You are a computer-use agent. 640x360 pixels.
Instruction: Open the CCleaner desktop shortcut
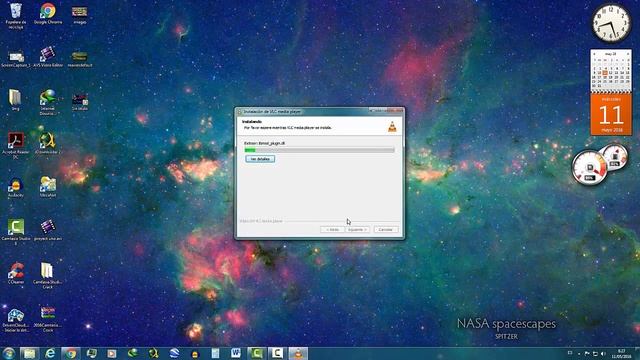16,273
